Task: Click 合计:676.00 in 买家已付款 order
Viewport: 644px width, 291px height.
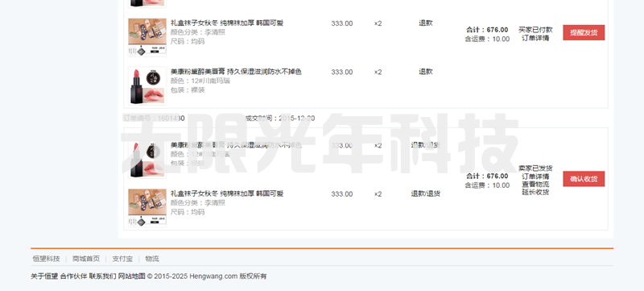Action: (x=487, y=30)
